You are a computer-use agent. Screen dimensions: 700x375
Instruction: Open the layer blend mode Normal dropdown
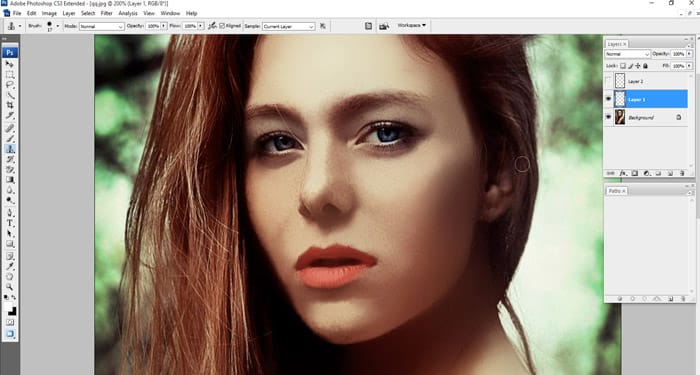click(628, 54)
